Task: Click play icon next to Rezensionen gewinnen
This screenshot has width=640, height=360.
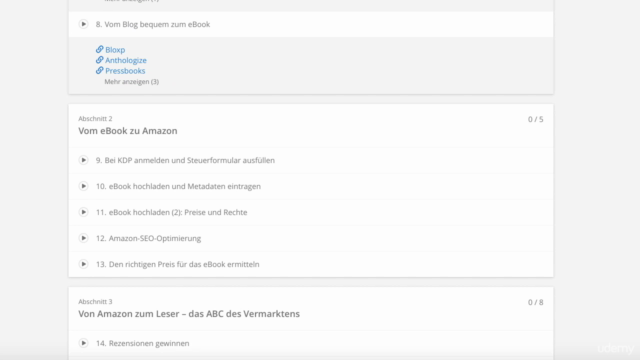Action: pyautogui.click(x=83, y=343)
